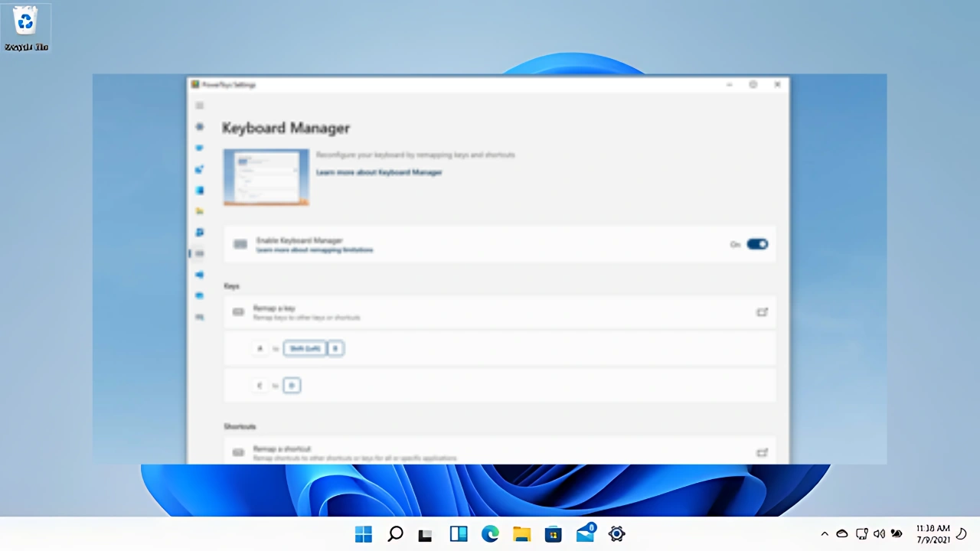Viewport: 980px width, 551px height.
Task: Open File Explorer from the taskbar
Action: click(x=521, y=534)
